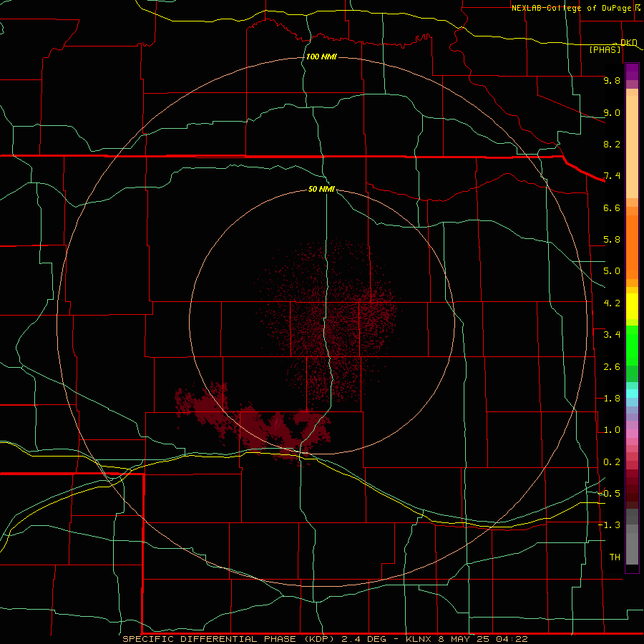Click the "8 MAY 25 04:22" timestamp
Image resolution: width=644 pixels, height=644 pixels.
point(482,639)
